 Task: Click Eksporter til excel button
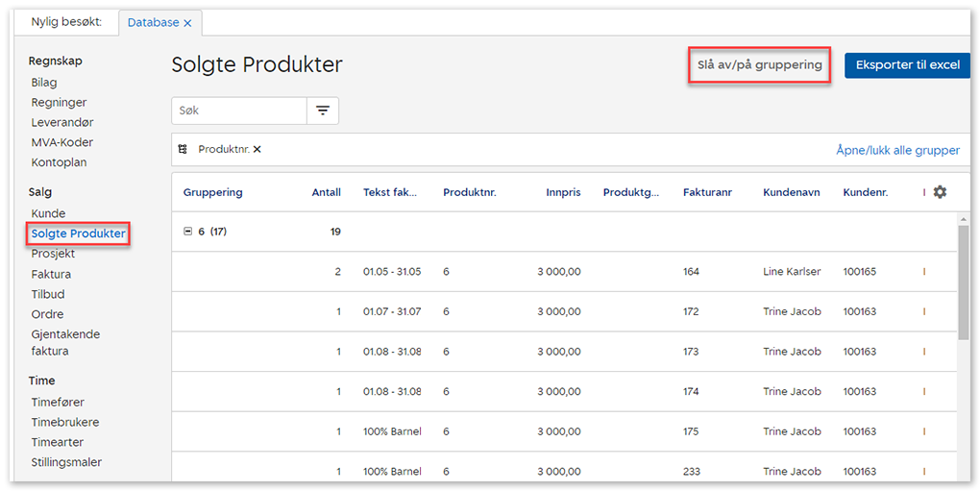click(x=907, y=65)
